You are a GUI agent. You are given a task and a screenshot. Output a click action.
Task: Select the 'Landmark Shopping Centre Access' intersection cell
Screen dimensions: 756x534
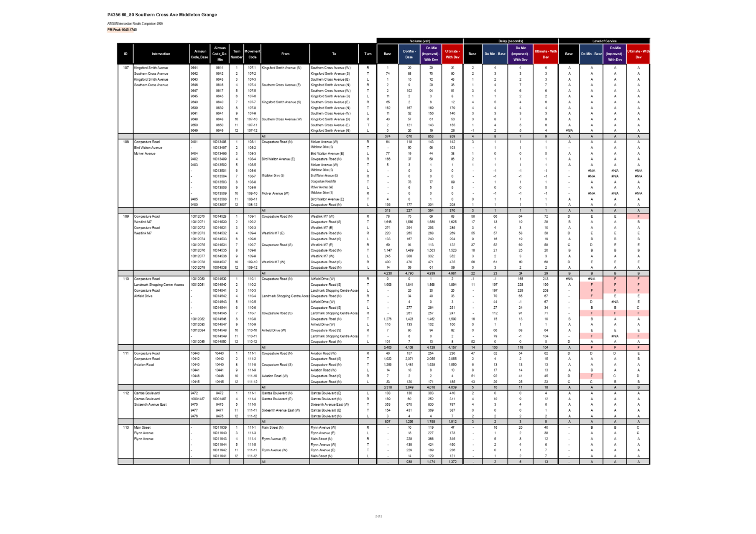click(159, 285)
